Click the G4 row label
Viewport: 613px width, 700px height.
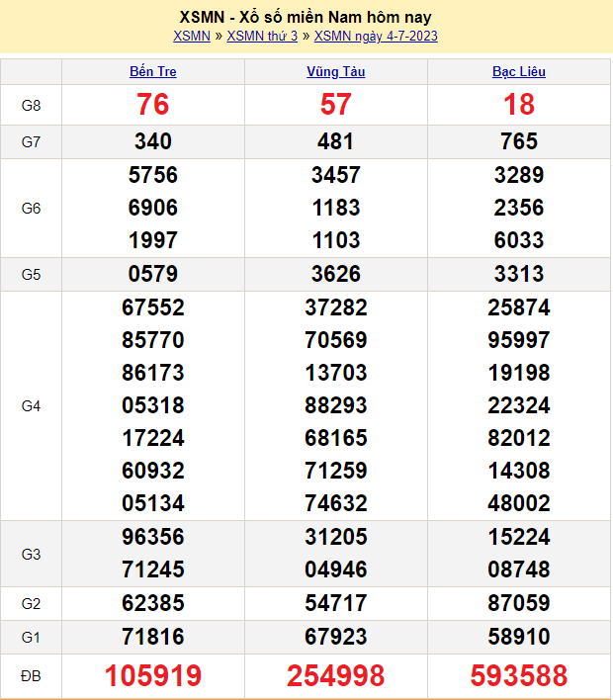click(x=31, y=405)
